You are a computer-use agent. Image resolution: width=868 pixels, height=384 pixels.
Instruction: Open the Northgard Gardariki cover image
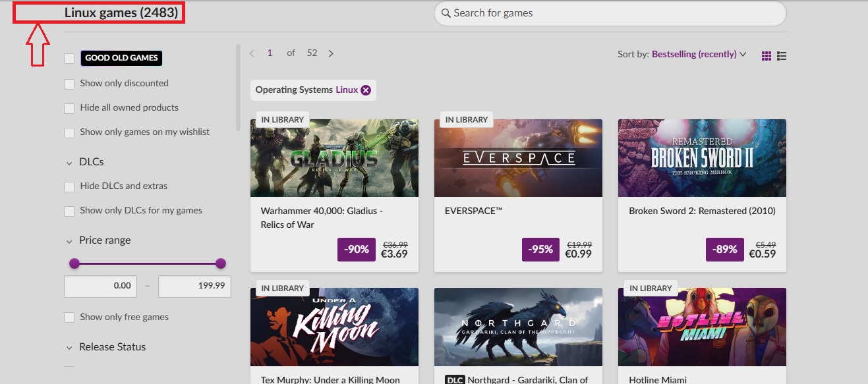click(x=518, y=327)
